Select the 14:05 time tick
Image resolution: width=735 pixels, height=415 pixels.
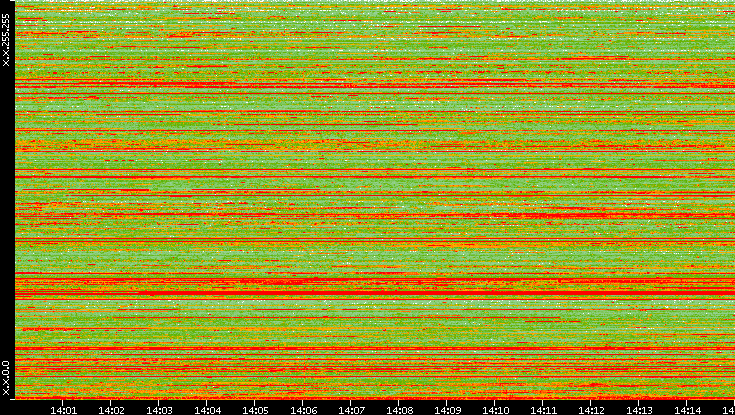point(255,409)
